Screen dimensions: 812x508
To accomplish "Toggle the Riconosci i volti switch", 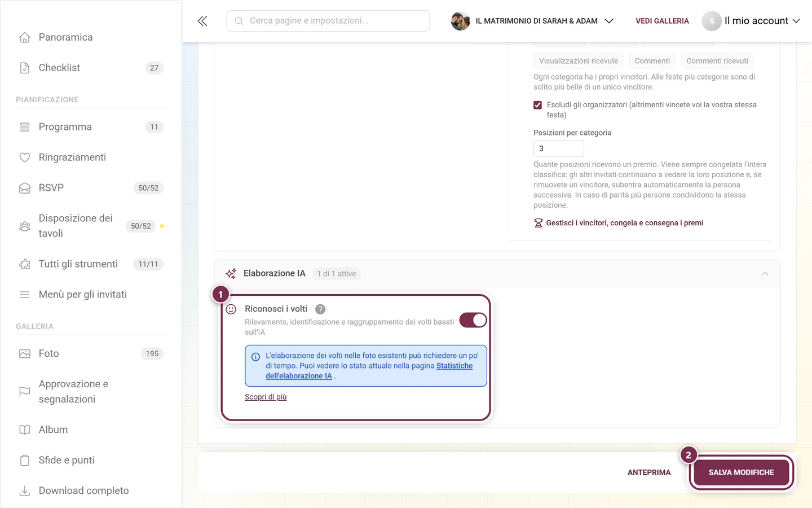I will 473,320.
